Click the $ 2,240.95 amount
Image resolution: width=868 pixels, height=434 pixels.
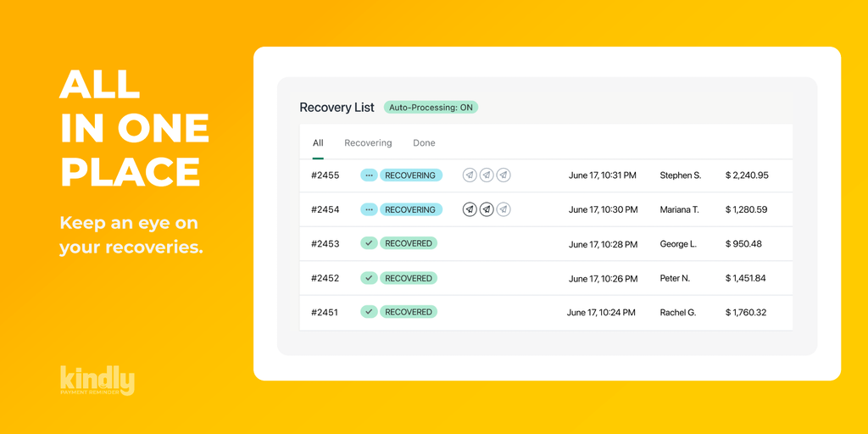pyautogui.click(x=747, y=175)
